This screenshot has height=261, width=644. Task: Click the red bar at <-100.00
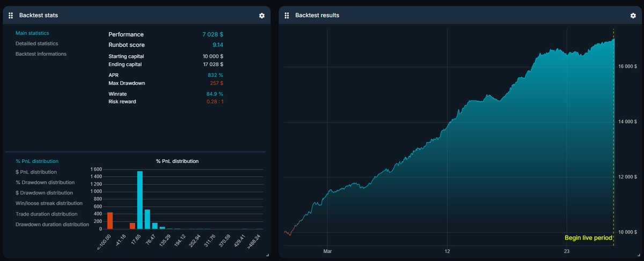click(110, 221)
